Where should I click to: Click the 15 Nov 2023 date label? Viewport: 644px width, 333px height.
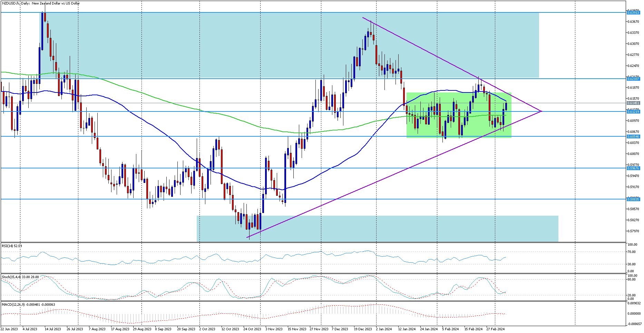[297, 329]
